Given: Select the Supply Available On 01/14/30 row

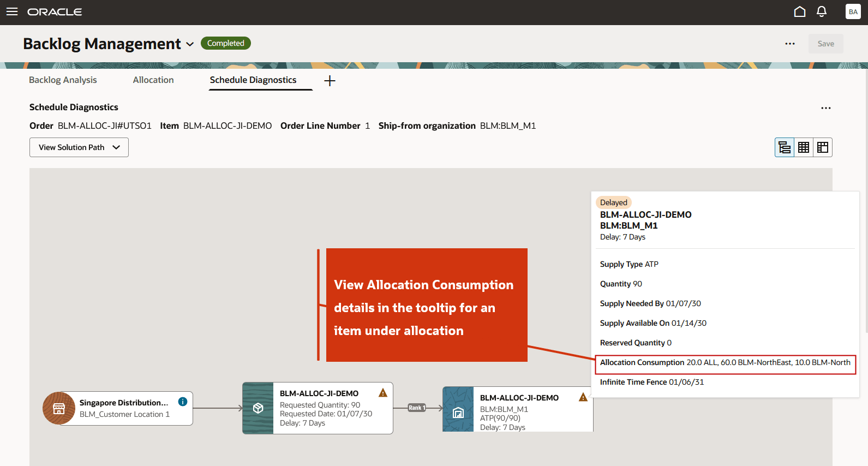Looking at the screenshot, I should coord(653,323).
